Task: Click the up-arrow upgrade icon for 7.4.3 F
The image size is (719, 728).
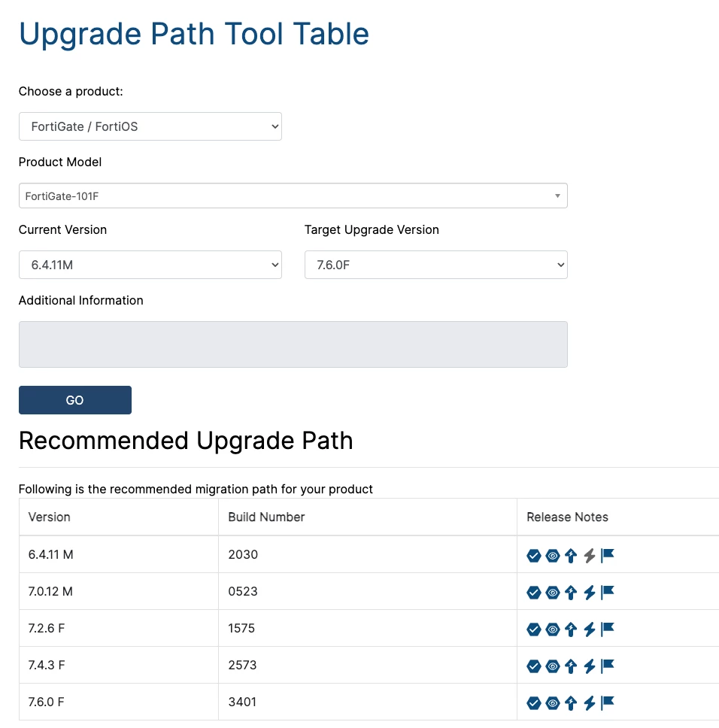Action: pyautogui.click(x=571, y=666)
